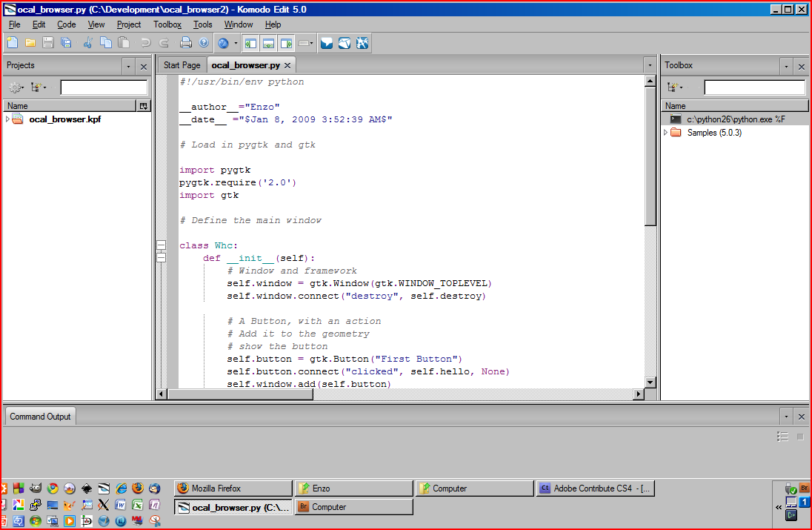Viewport: 812px width, 530px height.
Task: Switch to Mozilla Firefox taskbar button
Action: coord(233,488)
